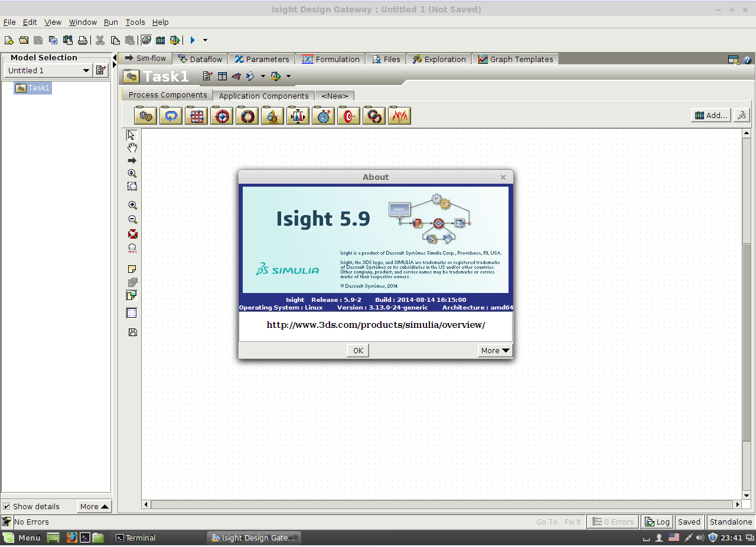
Task: Click the edit model properties icon beside Untitled 1
Action: 101,70
